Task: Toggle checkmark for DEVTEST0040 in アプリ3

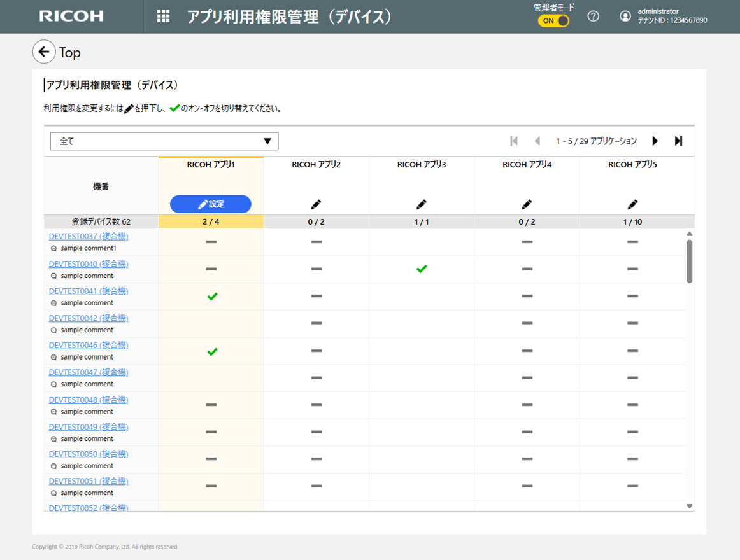Action: click(x=422, y=269)
